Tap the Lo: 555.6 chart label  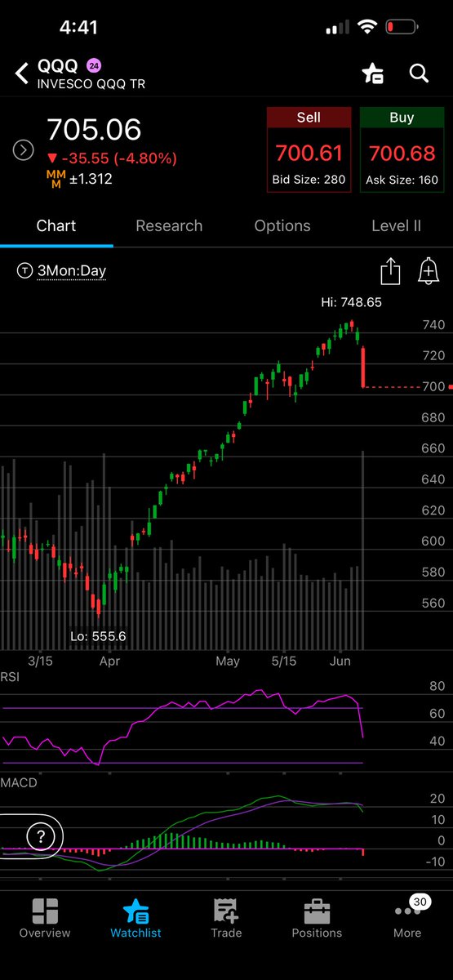[97, 636]
